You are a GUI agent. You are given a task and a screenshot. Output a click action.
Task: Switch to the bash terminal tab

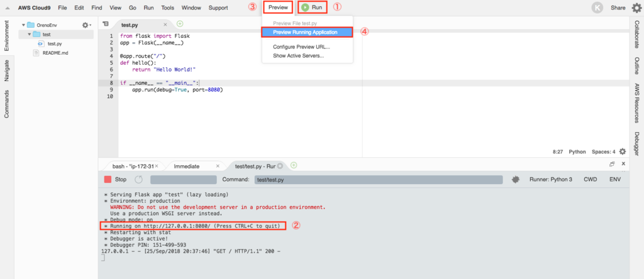(x=132, y=166)
